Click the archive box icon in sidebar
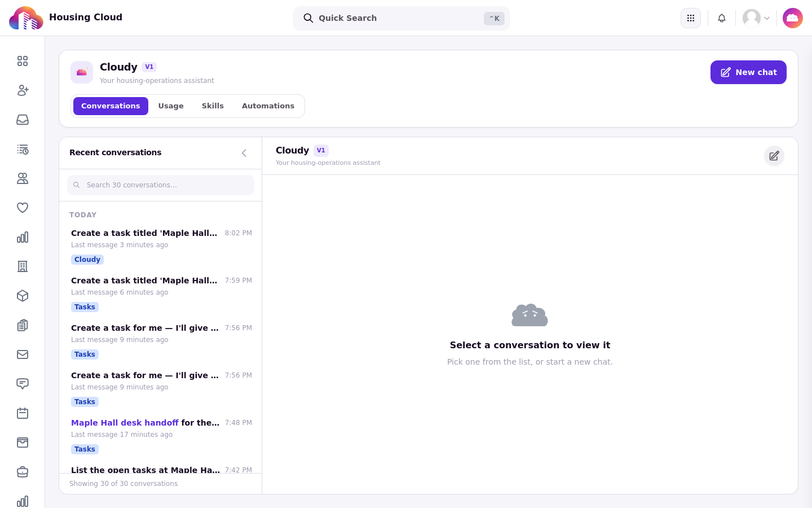This screenshot has height=508, width=812. [23, 443]
